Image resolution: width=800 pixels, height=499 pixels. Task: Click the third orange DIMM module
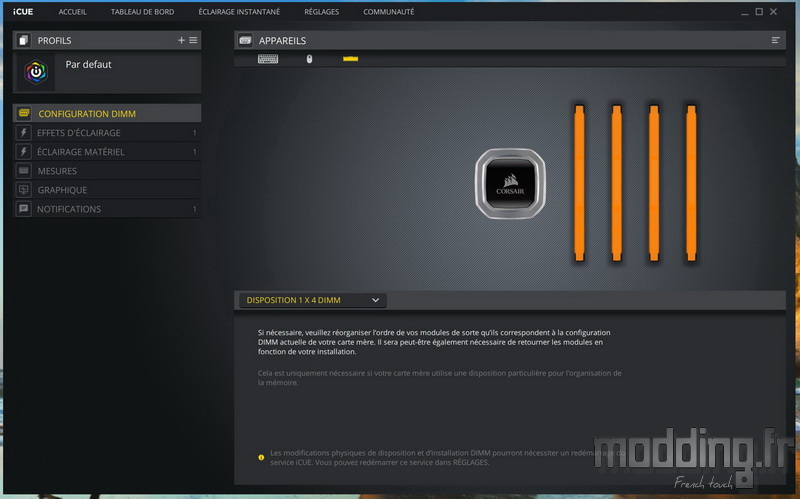tap(654, 184)
